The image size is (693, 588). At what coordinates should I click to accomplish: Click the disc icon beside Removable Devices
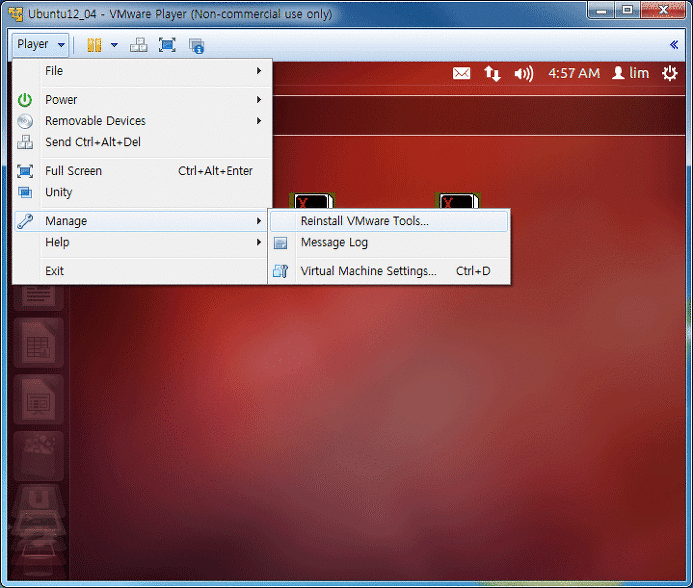pyautogui.click(x=25, y=121)
